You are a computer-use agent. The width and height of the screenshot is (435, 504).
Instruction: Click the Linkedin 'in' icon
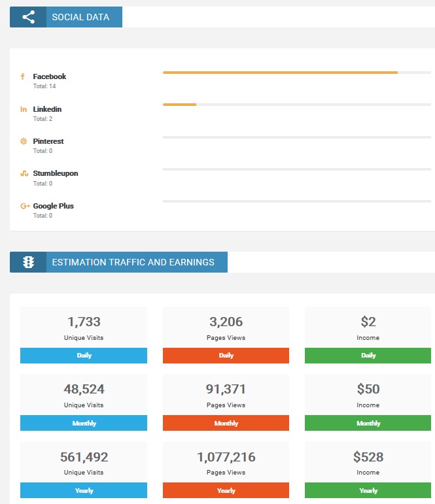[x=24, y=109]
